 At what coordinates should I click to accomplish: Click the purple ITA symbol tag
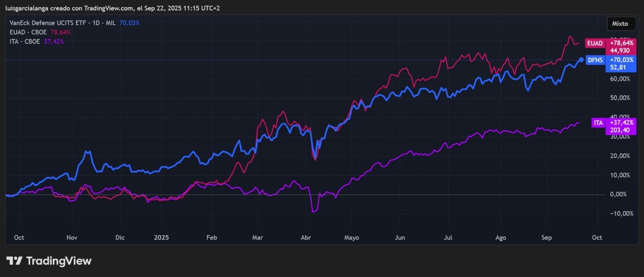click(598, 123)
